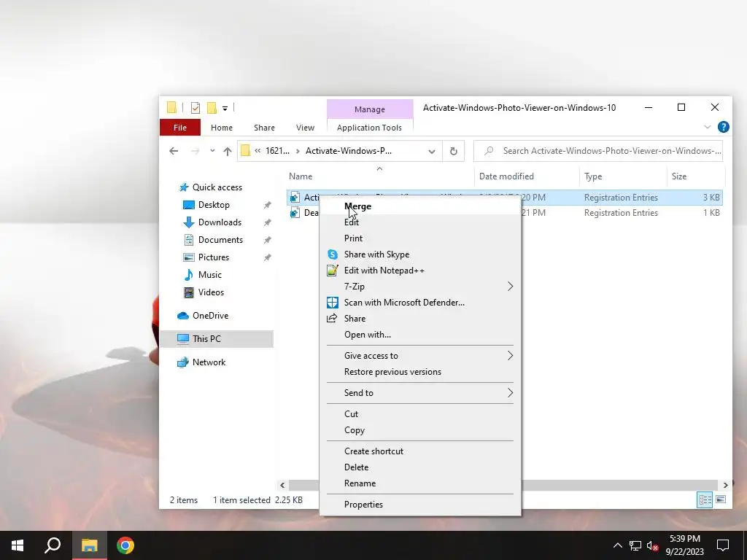Image resolution: width=747 pixels, height=560 pixels.
Task: Open Customize Quick Access Toolbar dropdown
Action: coord(225,108)
